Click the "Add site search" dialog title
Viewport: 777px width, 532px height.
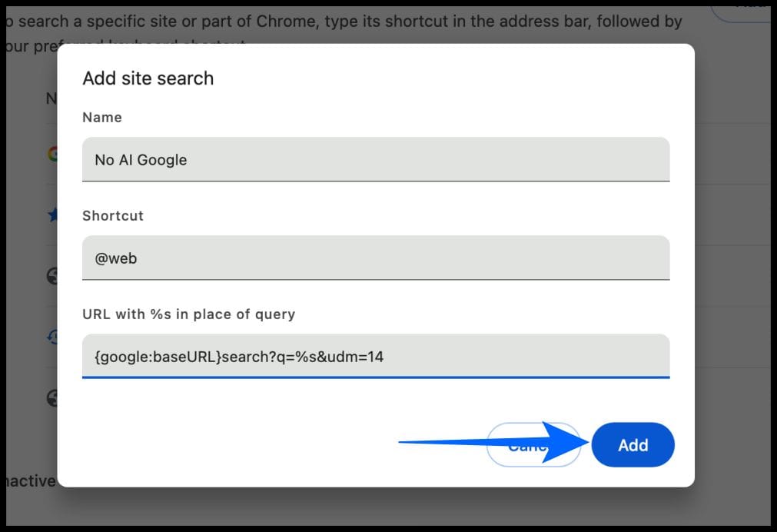[148, 78]
